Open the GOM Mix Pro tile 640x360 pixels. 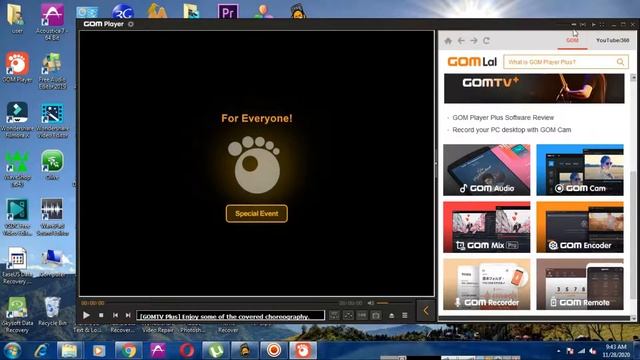487,227
